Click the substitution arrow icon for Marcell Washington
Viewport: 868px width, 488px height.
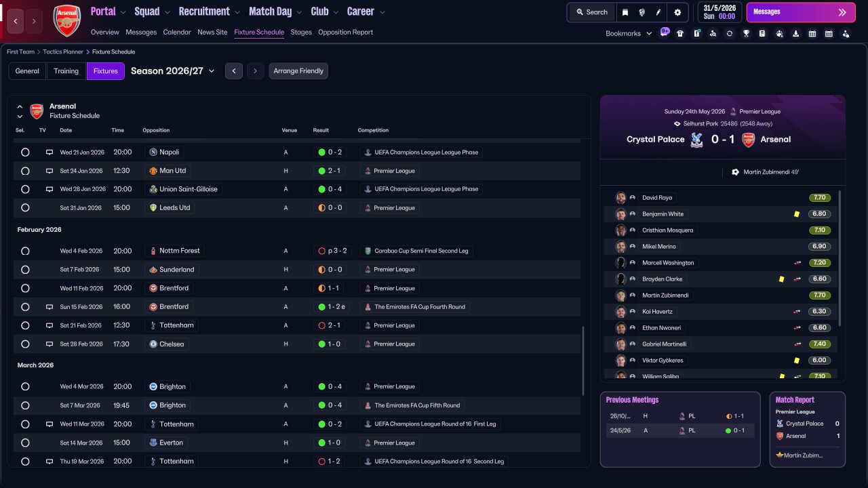point(797,263)
